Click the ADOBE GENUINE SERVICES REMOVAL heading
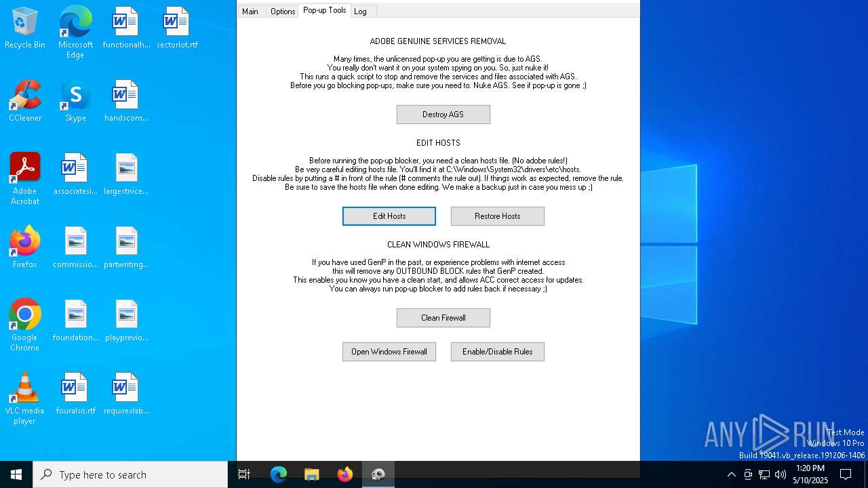 click(438, 41)
